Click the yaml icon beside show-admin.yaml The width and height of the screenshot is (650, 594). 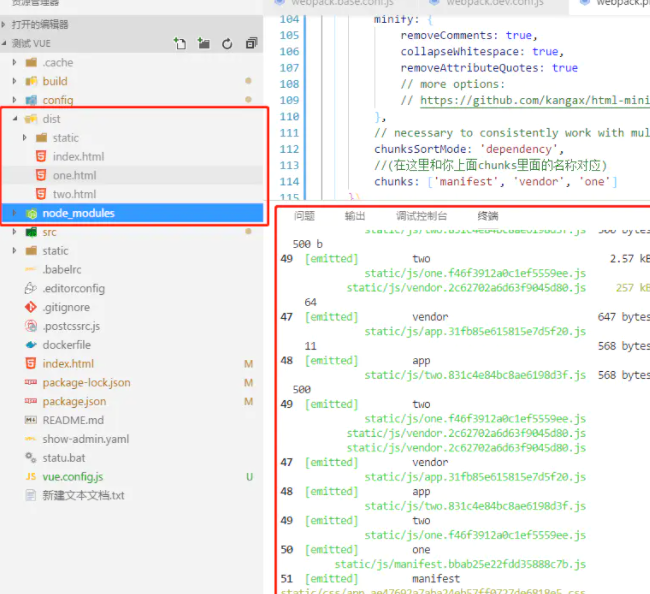[31, 439]
